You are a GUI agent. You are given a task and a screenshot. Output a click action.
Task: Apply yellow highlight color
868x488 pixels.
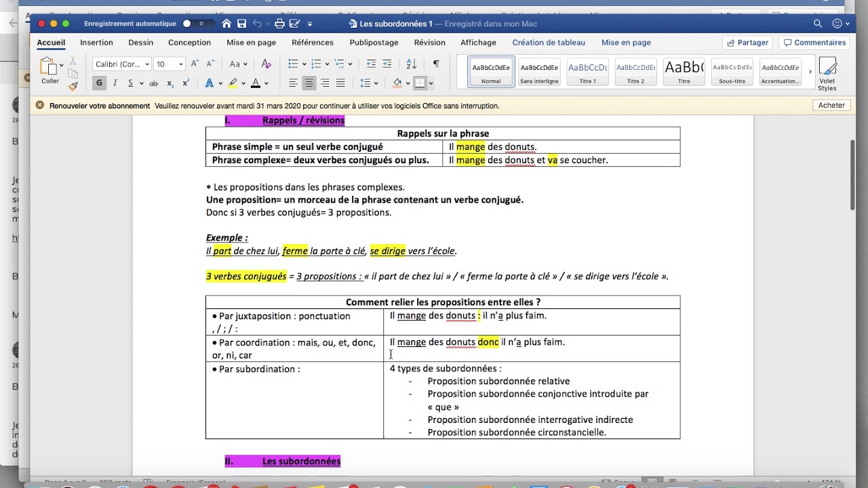coord(233,83)
